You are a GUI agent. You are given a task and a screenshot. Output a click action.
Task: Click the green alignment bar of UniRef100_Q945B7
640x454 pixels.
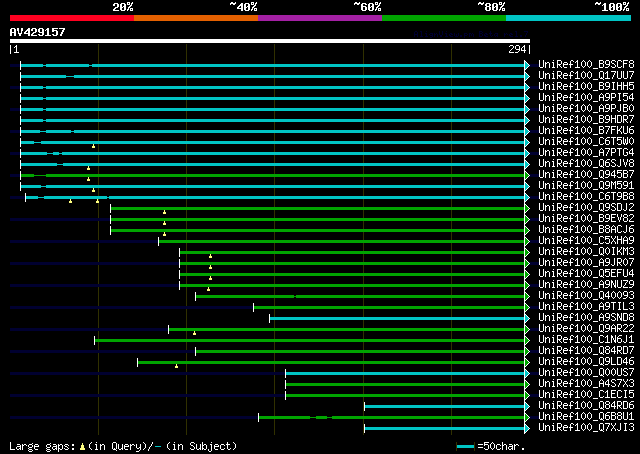point(273,176)
